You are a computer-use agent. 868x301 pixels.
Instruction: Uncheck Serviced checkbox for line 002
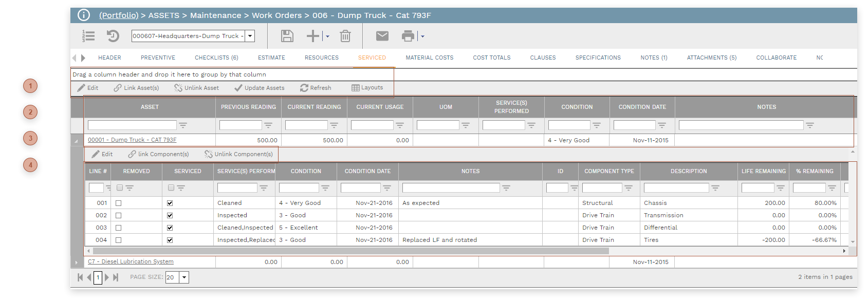(170, 215)
